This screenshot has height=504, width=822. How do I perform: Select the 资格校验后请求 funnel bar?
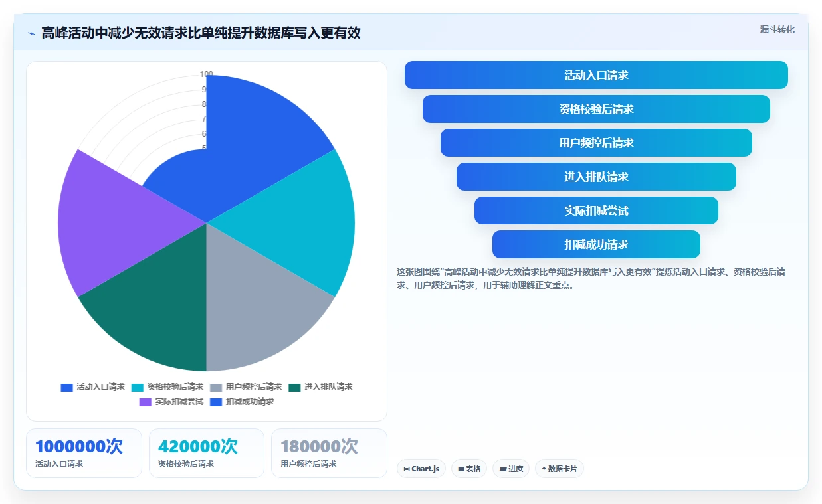coord(596,109)
